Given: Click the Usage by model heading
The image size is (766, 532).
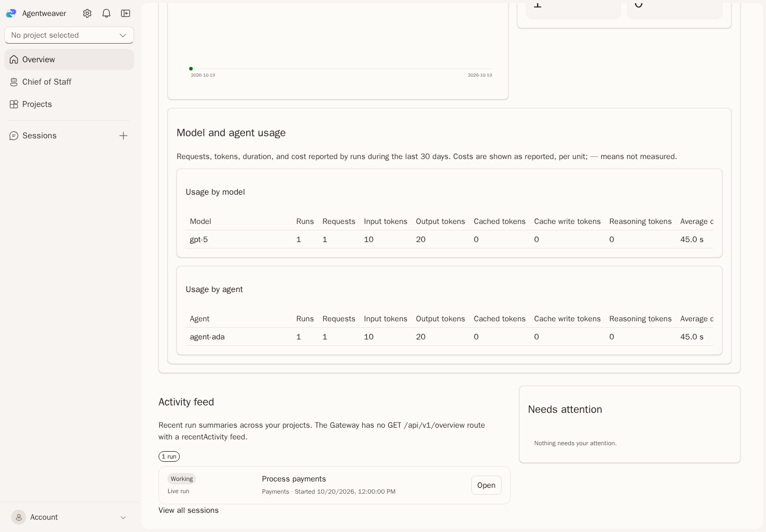Looking at the screenshot, I should tap(215, 192).
